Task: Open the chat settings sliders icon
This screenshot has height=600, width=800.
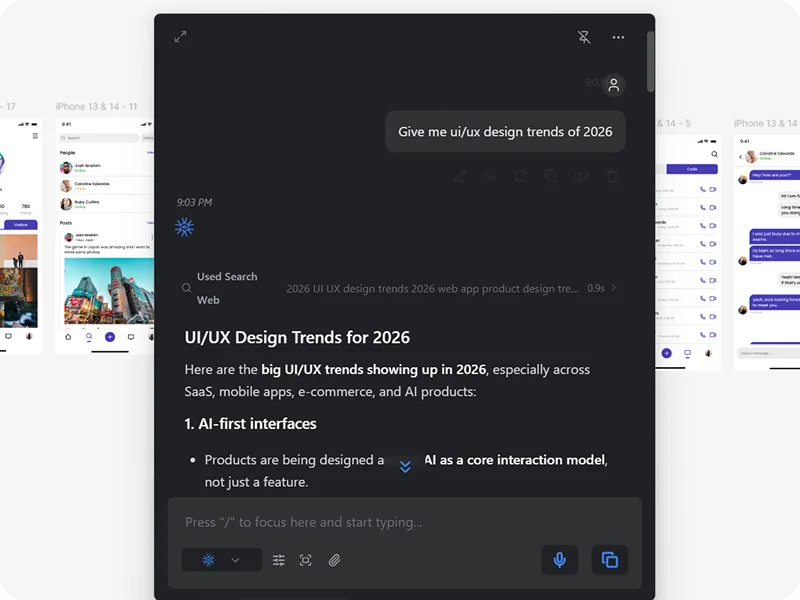Action: pos(279,560)
